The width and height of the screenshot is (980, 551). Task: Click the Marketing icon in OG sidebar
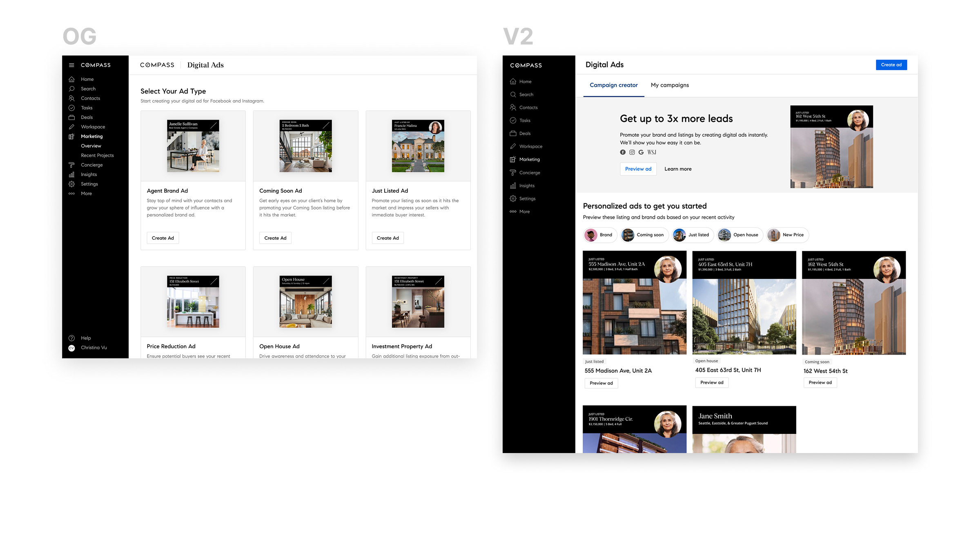pos(71,136)
